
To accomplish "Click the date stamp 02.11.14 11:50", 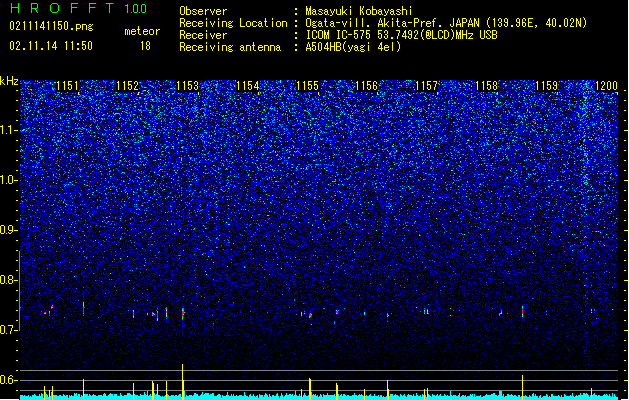I will click(51, 46).
